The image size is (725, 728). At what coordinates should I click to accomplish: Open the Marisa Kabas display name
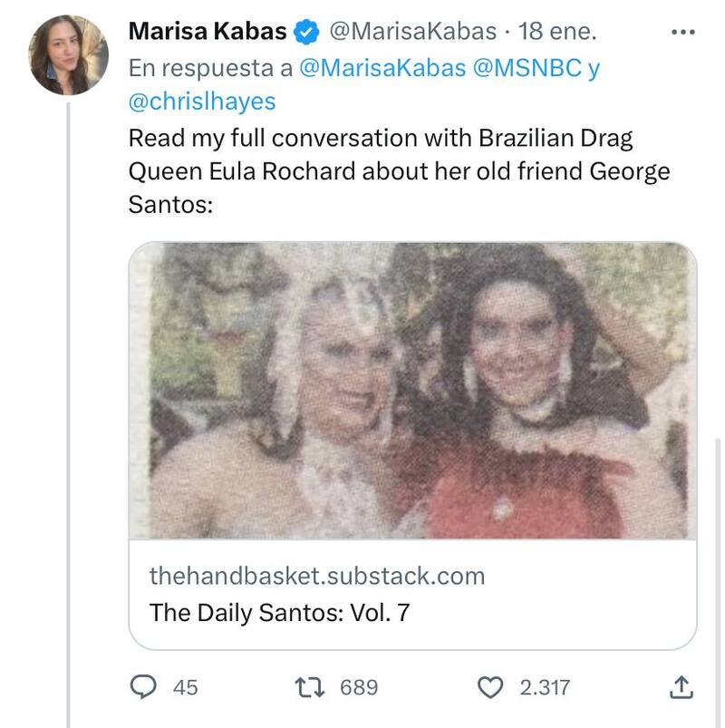pos(208,33)
